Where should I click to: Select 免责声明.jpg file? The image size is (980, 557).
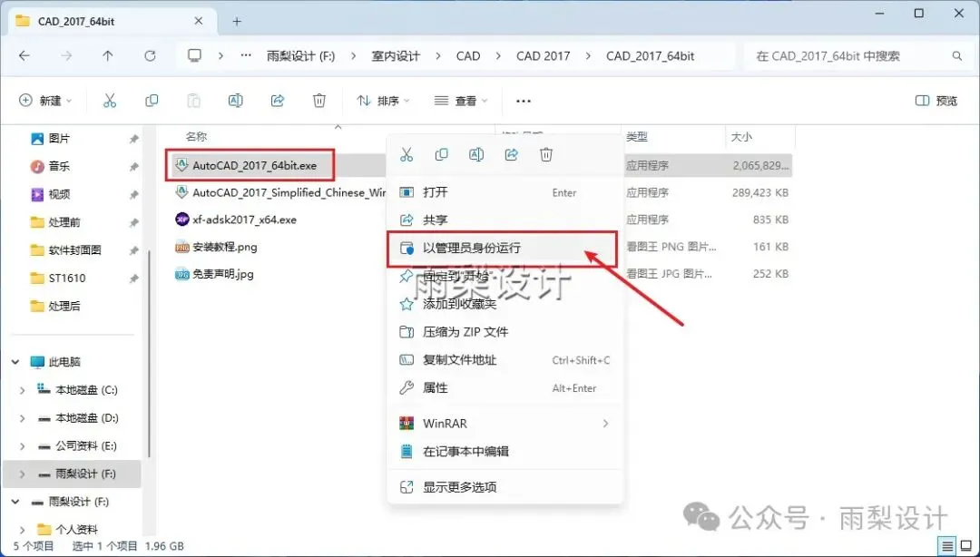coord(223,274)
